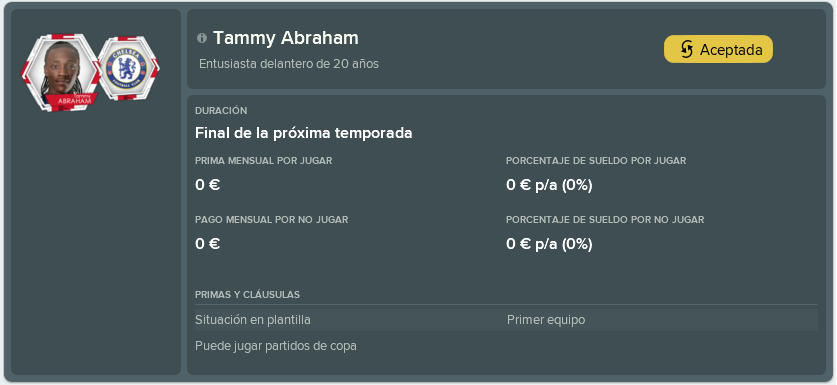
Task: Click Porcentaje de sueldo por no jugar value
Action: coord(549,244)
